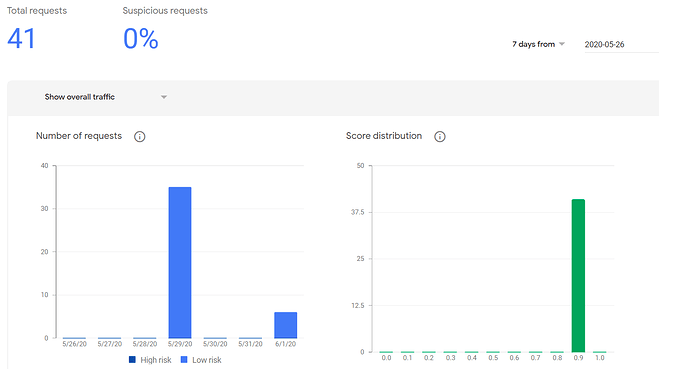684x369 pixels.
Task: Click the 5/26/20 axis label
Action: tap(75, 344)
